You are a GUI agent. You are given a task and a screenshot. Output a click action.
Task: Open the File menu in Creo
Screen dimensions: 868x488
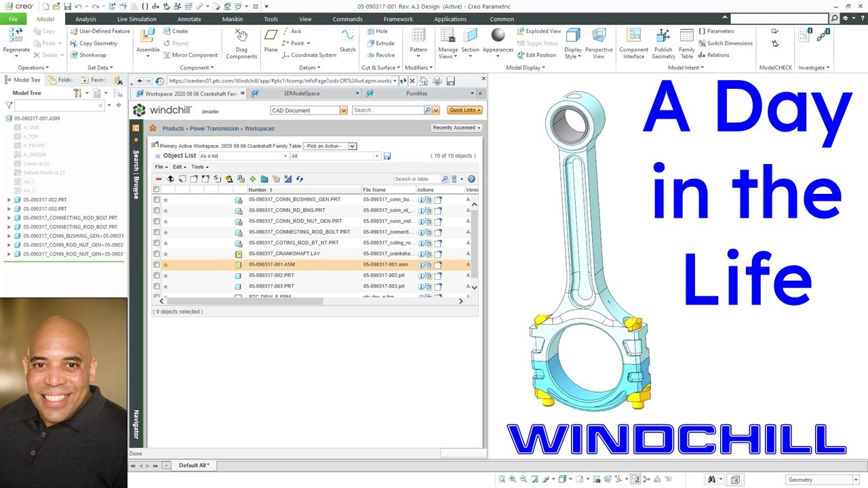(14, 19)
